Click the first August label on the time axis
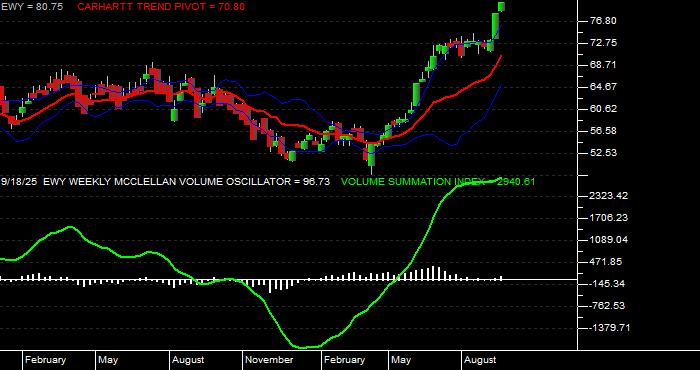The width and height of the screenshot is (700, 370). coord(188,360)
